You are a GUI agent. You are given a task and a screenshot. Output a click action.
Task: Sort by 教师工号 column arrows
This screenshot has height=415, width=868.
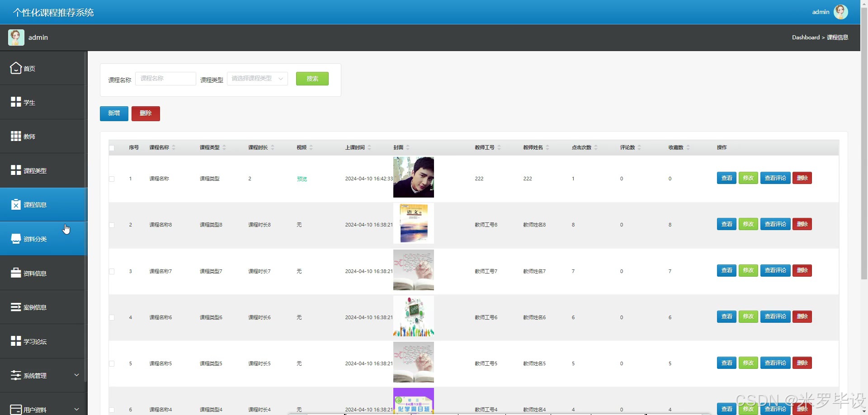(x=499, y=147)
